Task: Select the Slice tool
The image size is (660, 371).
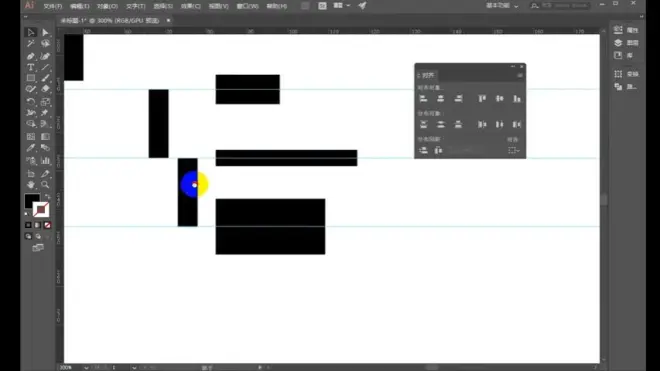Action: pos(45,173)
